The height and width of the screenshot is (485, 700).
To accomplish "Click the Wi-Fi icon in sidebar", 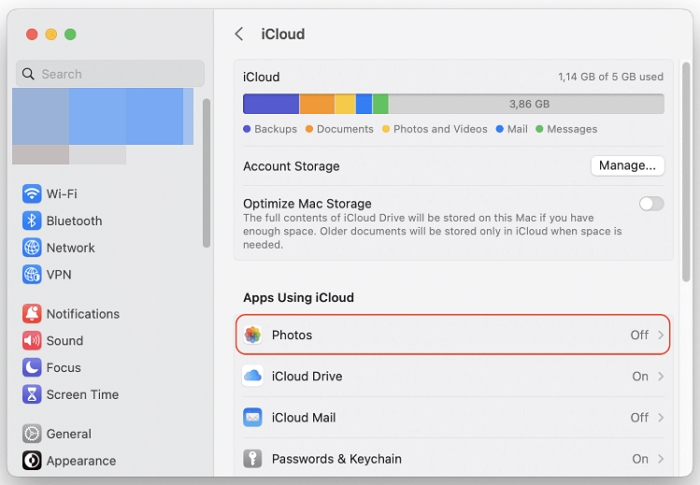I will 32,194.
